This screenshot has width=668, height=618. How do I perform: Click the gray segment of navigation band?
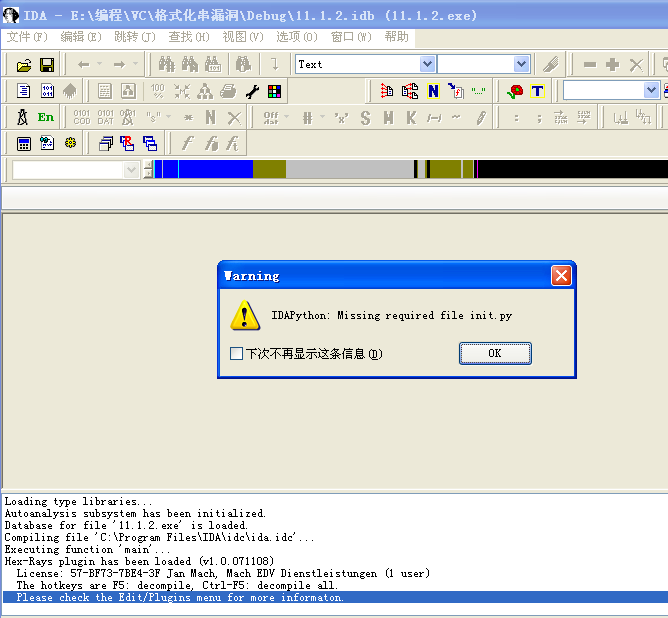coord(349,169)
